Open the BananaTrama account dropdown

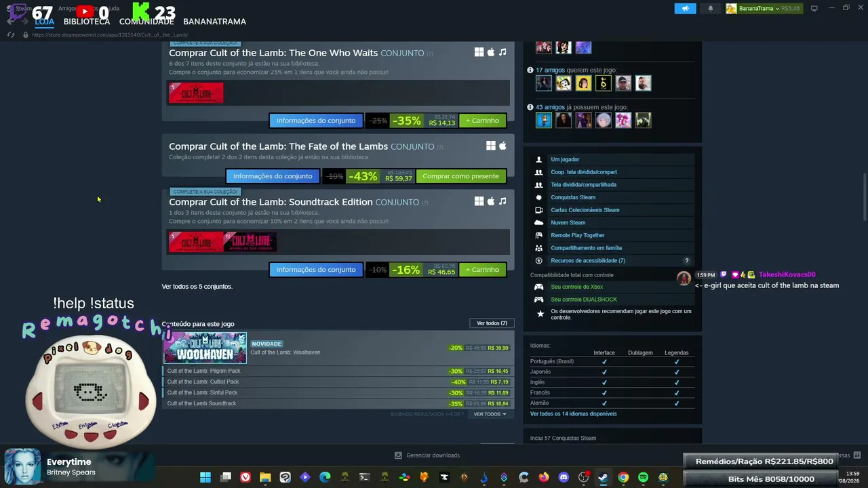point(764,8)
